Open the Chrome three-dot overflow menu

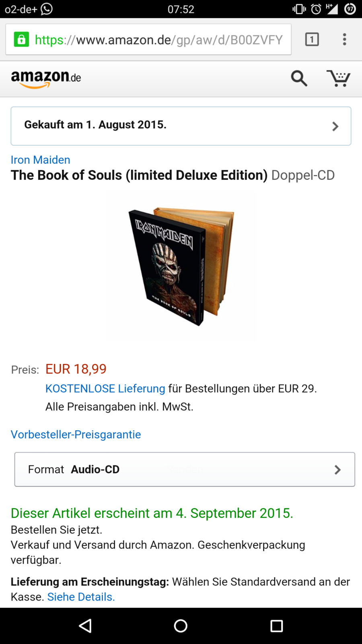pyautogui.click(x=344, y=39)
